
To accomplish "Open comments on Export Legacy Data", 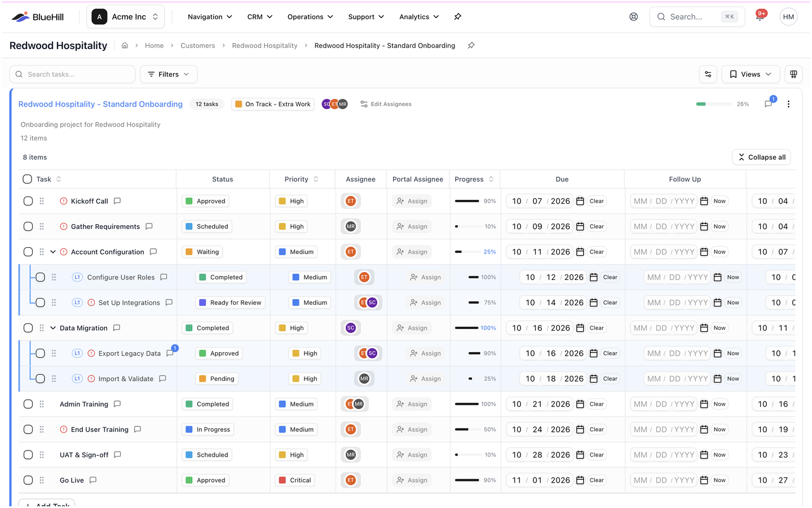I will coord(170,353).
